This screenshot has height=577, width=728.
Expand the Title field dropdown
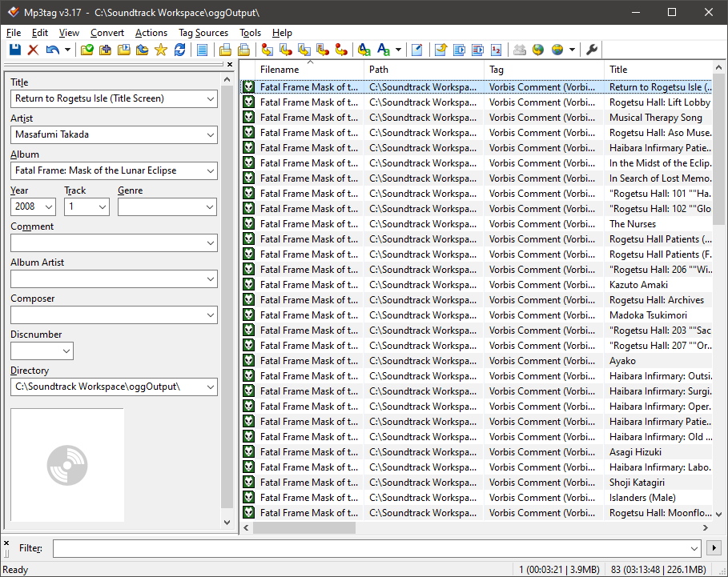(x=211, y=98)
